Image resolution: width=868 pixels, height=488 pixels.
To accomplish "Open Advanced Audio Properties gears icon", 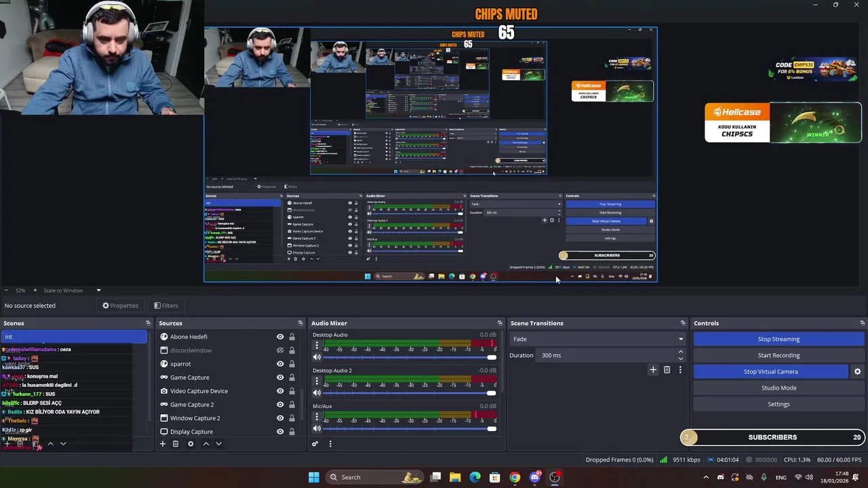I will (x=315, y=444).
